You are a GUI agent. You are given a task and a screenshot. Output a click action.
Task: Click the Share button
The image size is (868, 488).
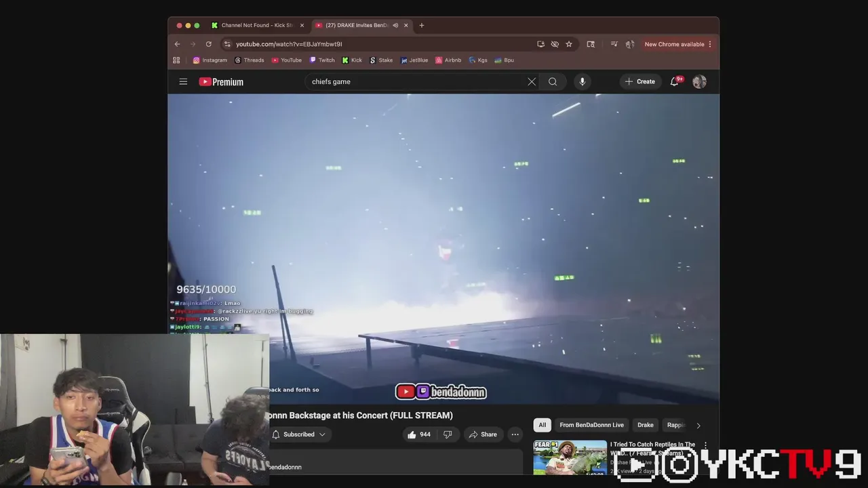(483, 434)
